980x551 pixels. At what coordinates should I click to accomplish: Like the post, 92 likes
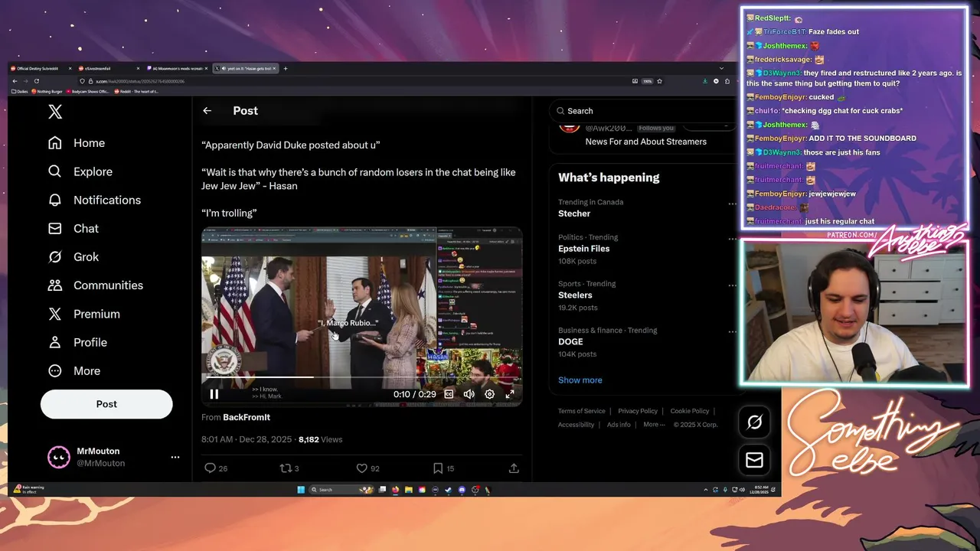point(368,468)
